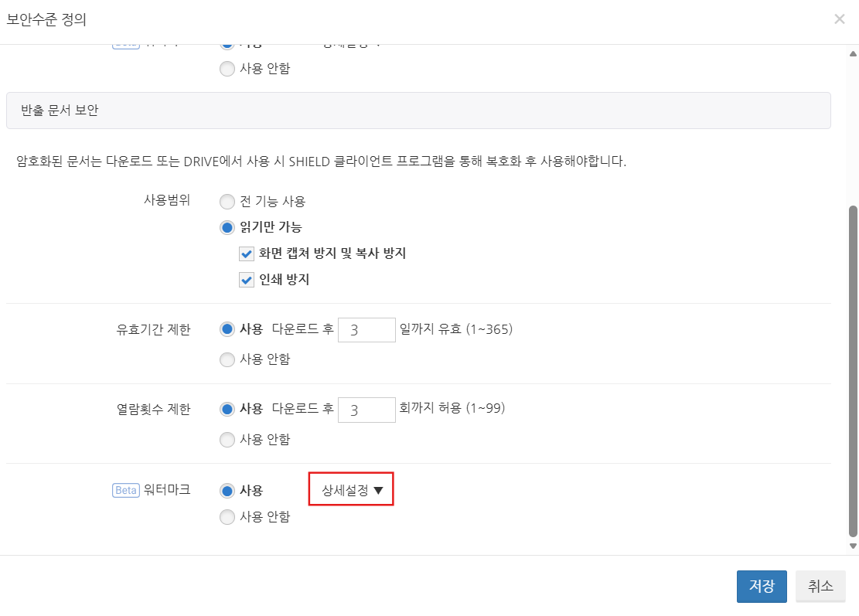Select topmost 사용 안함 radio above 반출 문서 보안
This screenshot has height=616, width=859.
click(x=227, y=70)
